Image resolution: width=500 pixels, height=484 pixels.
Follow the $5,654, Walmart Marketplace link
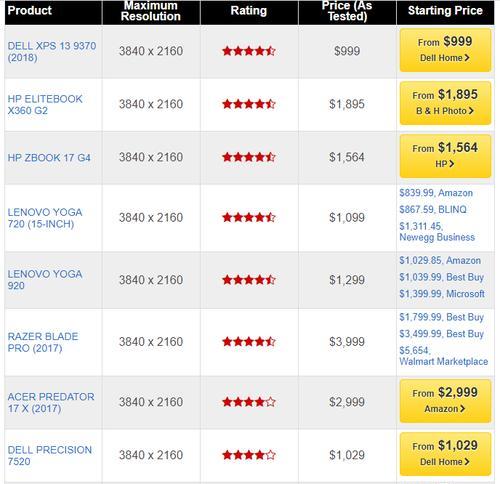click(x=444, y=356)
